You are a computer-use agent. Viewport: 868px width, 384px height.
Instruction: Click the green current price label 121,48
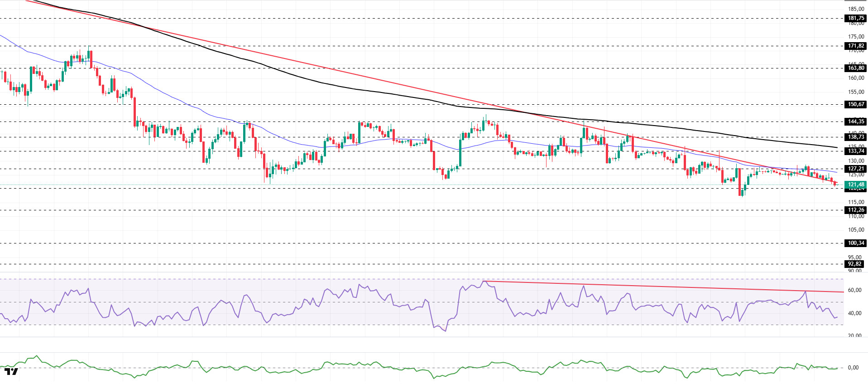(x=855, y=185)
